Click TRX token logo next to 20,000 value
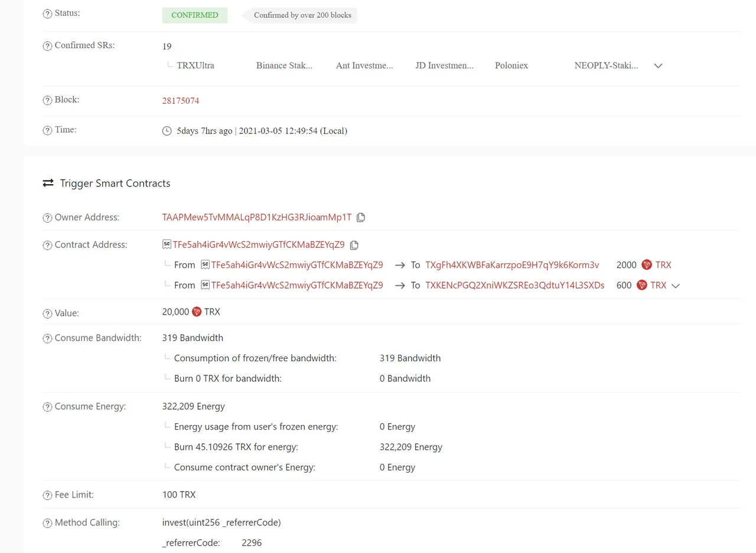 [x=197, y=312]
